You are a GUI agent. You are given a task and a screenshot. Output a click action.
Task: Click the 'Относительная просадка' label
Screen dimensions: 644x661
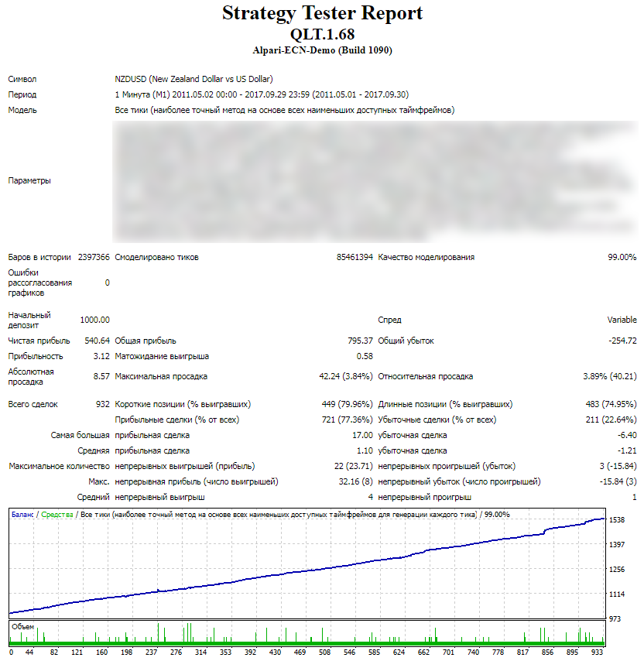click(425, 376)
